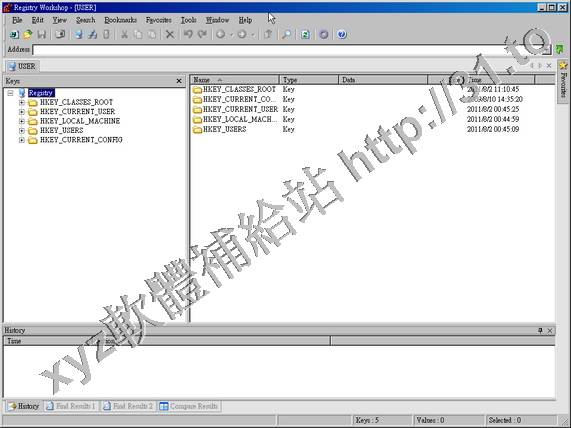Open the Edit menu
This screenshot has height=428, width=571.
click(38, 20)
